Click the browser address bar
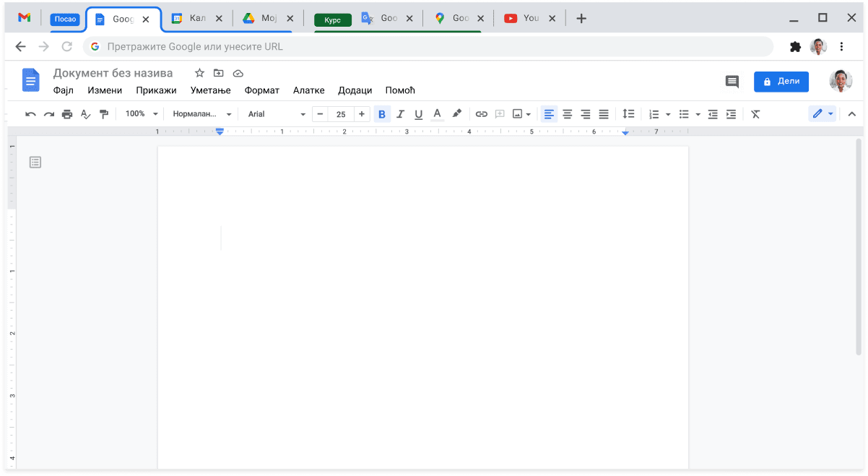This screenshot has width=868, height=476. tap(429, 47)
